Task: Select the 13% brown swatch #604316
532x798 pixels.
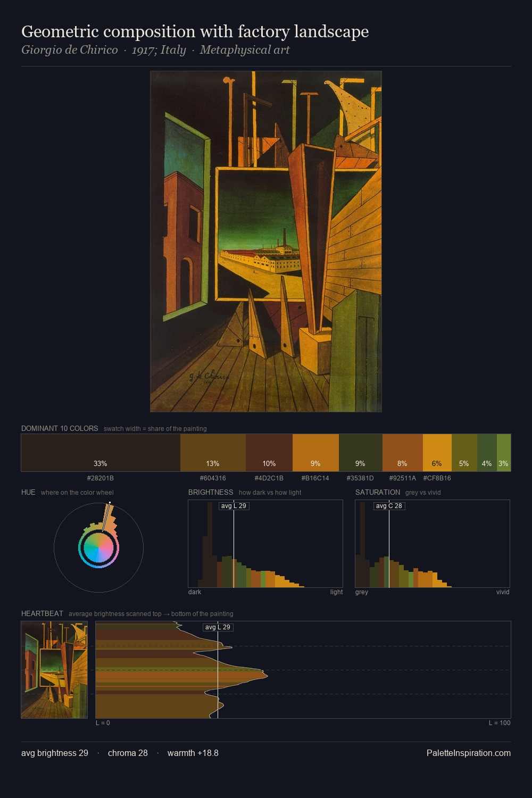Action: point(213,453)
